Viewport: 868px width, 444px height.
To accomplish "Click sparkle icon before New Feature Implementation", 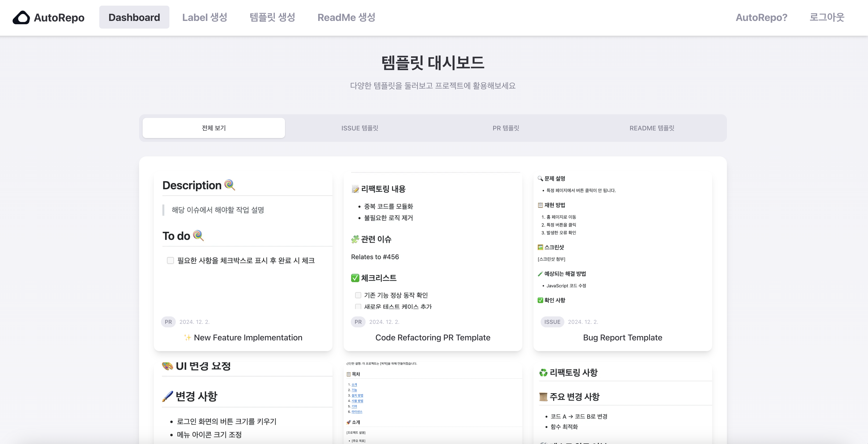I will click(x=188, y=338).
